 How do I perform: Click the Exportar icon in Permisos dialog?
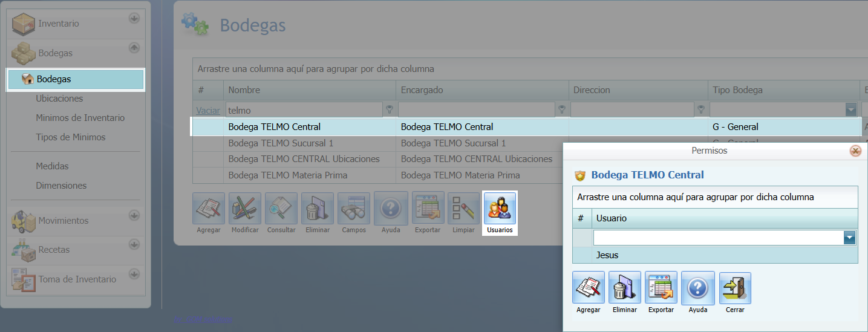click(661, 288)
